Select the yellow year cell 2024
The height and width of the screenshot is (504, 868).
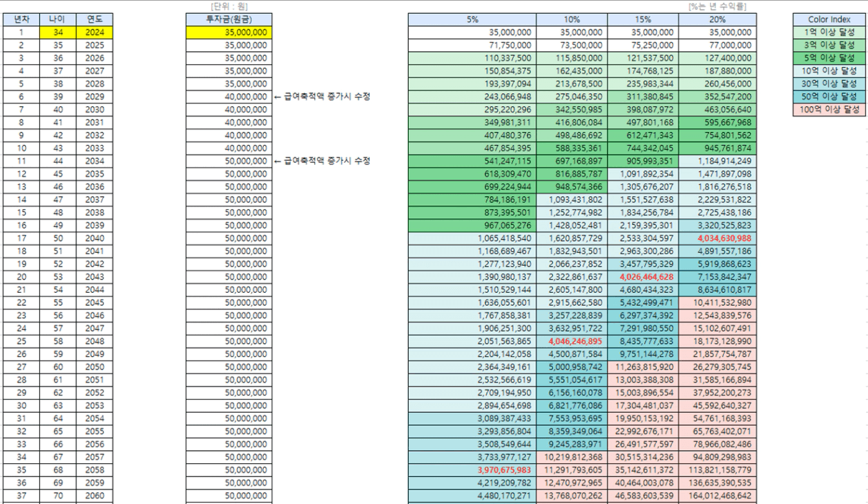point(95,32)
